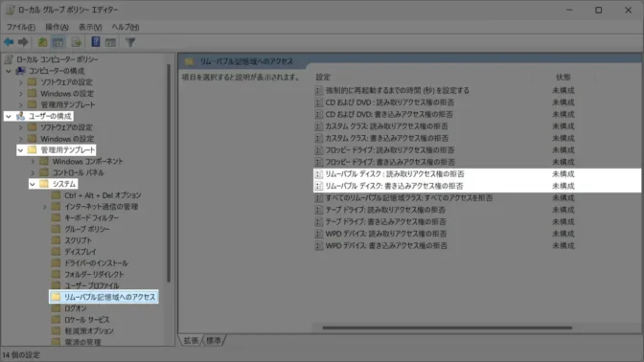The image size is (644, 362).
Task: Select the キーボード フィルター tree folder
Action: click(x=92, y=218)
